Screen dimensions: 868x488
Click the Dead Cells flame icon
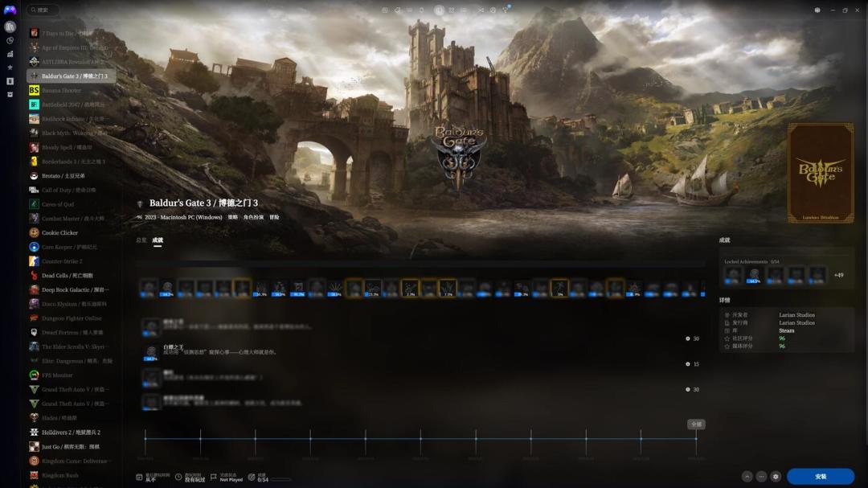[34, 275]
